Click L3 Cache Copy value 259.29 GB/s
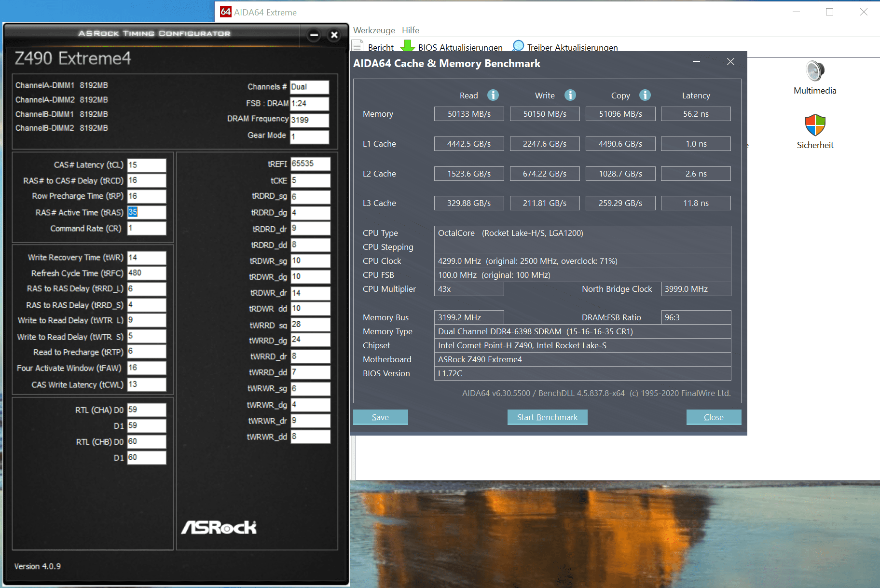Image resolution: width=880 pixels, height=588 pixels. pyautogui.click(x=620, y=203)
